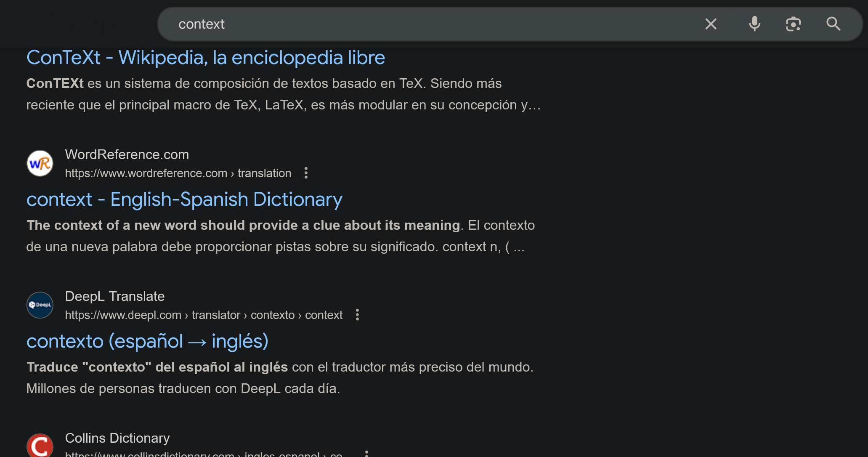Image resolution: width=868 pixels, height=457 pixels.
Task: Focus the search field containing context
Action: [421, 24]
